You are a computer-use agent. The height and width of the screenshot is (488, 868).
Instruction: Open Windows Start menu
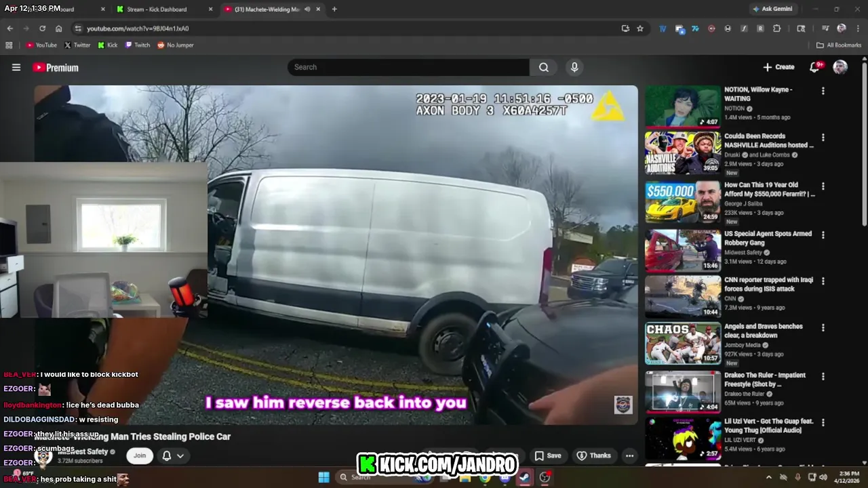tap(323, 477)
